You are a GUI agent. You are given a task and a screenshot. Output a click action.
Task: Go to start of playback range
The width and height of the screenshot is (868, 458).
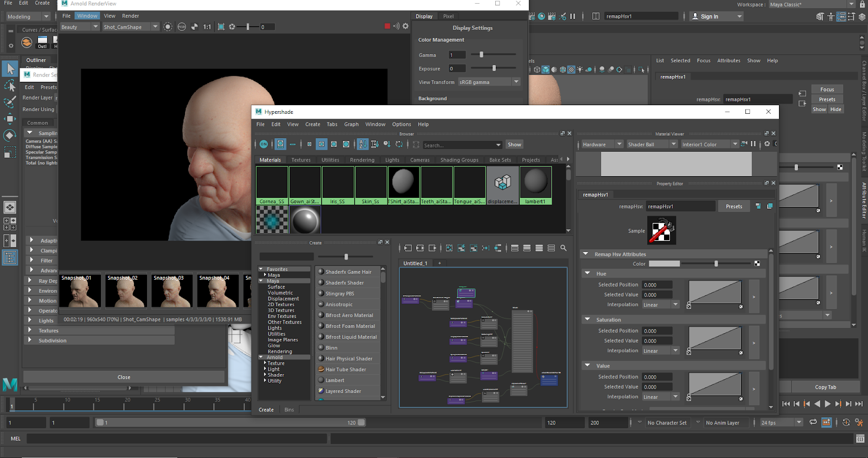click(786, 403)
